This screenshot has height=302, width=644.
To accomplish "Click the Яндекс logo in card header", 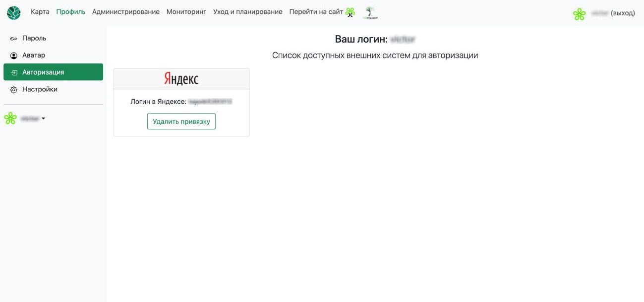I will pyautogui.click(x=181, y=79).
